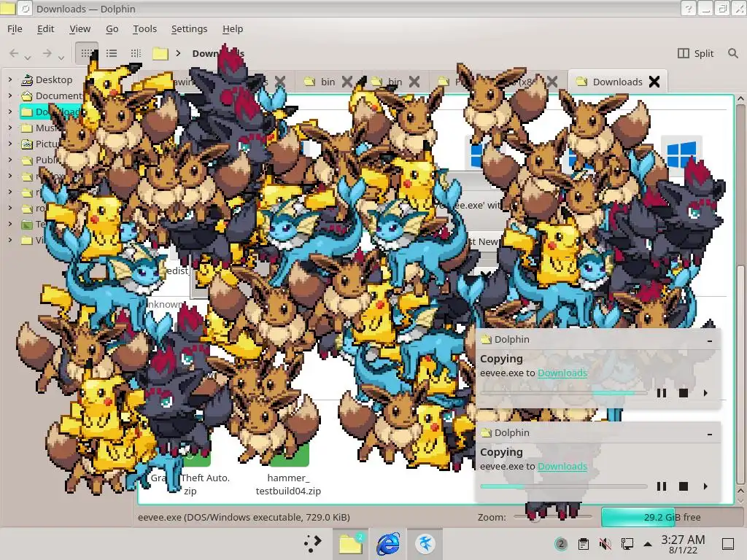Stop the upper eevee.exe copy job

click(683, 393)
